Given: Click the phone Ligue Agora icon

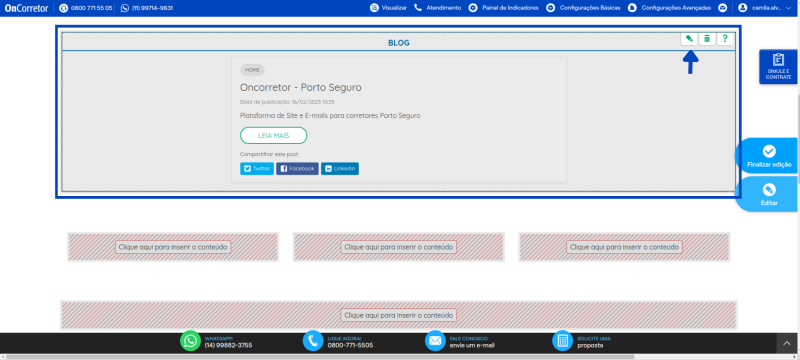Looking at the screenshot, I should click(313, 341).
